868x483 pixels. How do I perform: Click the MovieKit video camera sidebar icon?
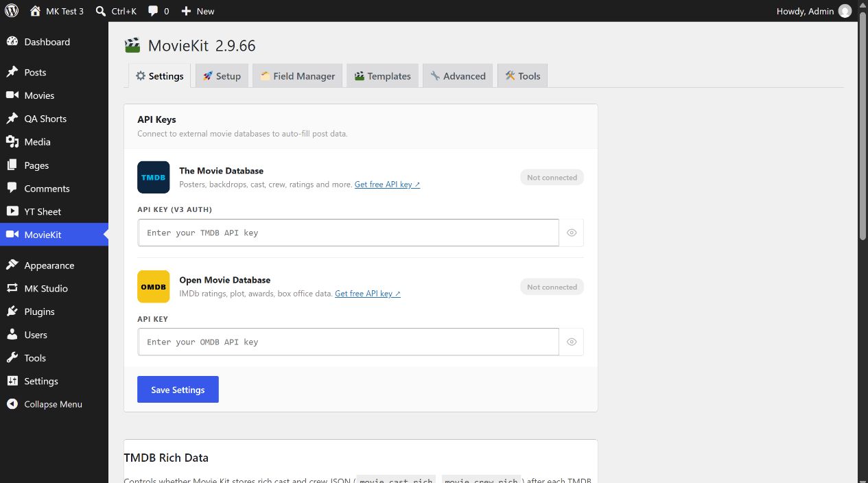(x=12, y=235)
